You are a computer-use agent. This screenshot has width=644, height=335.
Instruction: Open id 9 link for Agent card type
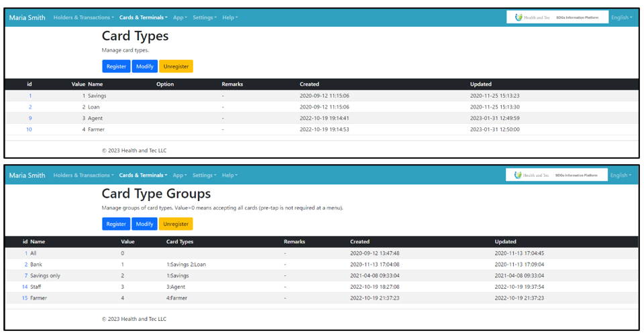point(30,118)
